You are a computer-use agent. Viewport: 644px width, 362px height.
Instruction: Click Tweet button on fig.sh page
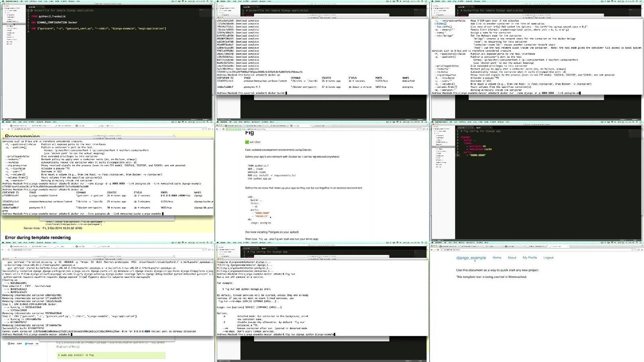coord(29,343)
